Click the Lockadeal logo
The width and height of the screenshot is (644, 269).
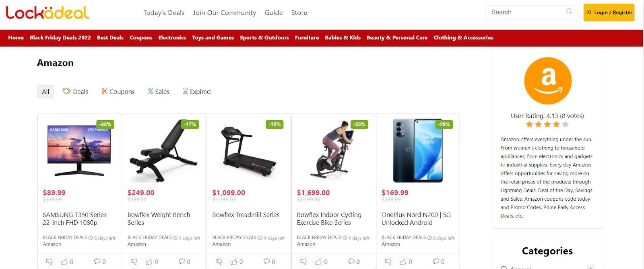coord(47,12)
